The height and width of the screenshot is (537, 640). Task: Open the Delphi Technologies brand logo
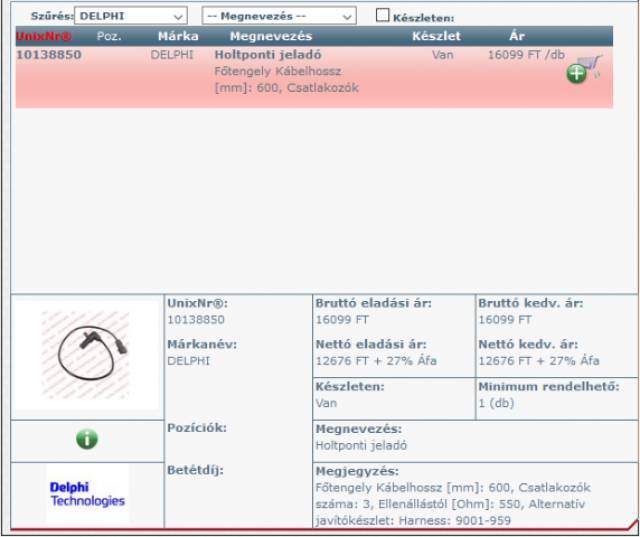point(87,494)
